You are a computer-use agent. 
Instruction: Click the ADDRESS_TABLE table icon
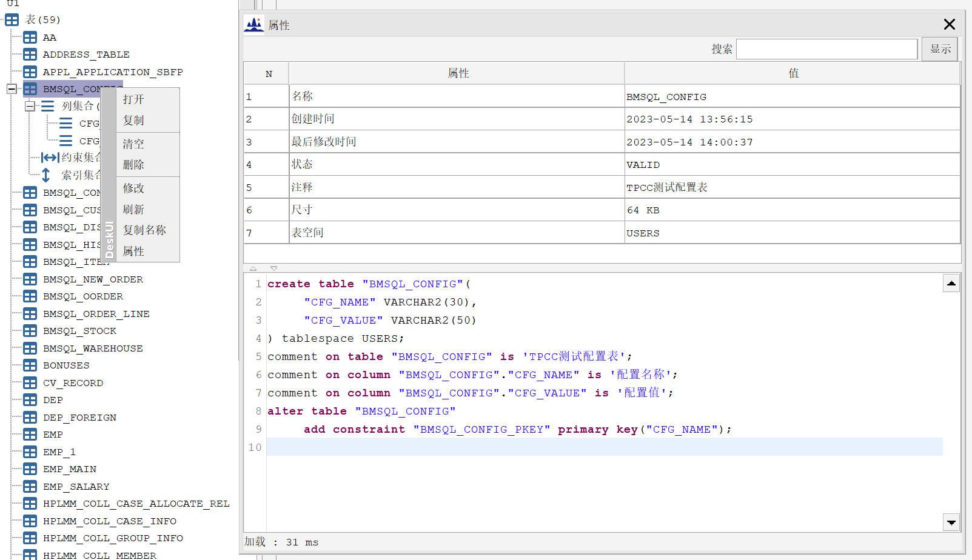tap(30, 55)
